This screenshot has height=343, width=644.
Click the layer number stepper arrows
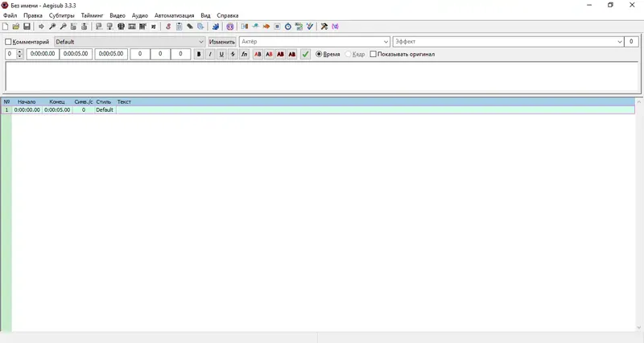(19, 54)
